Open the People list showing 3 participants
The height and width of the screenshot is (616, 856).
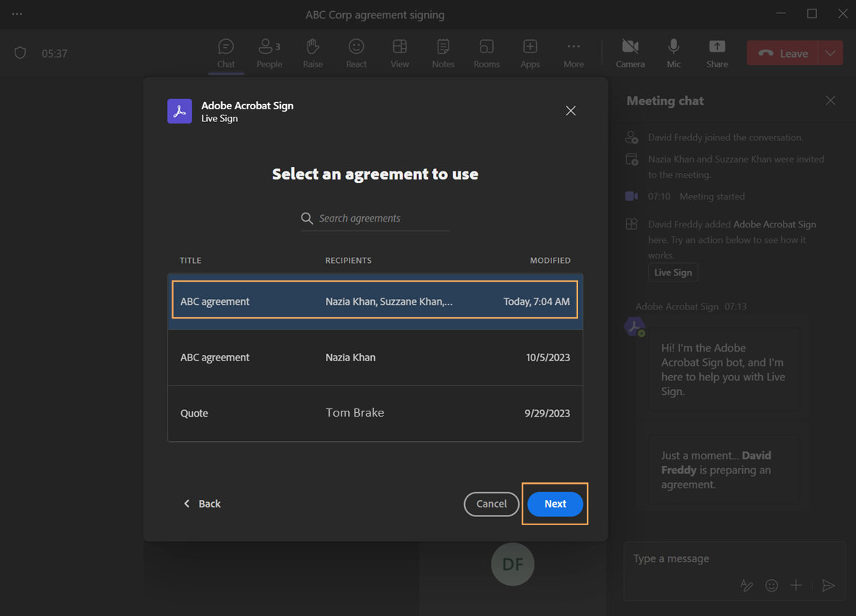point(269,53)
